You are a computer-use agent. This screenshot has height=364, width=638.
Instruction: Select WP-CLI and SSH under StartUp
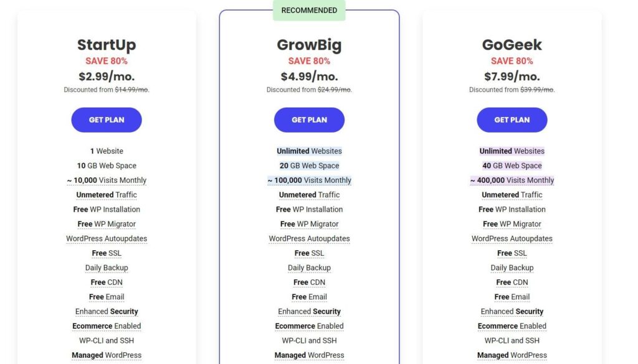point(107,340)
